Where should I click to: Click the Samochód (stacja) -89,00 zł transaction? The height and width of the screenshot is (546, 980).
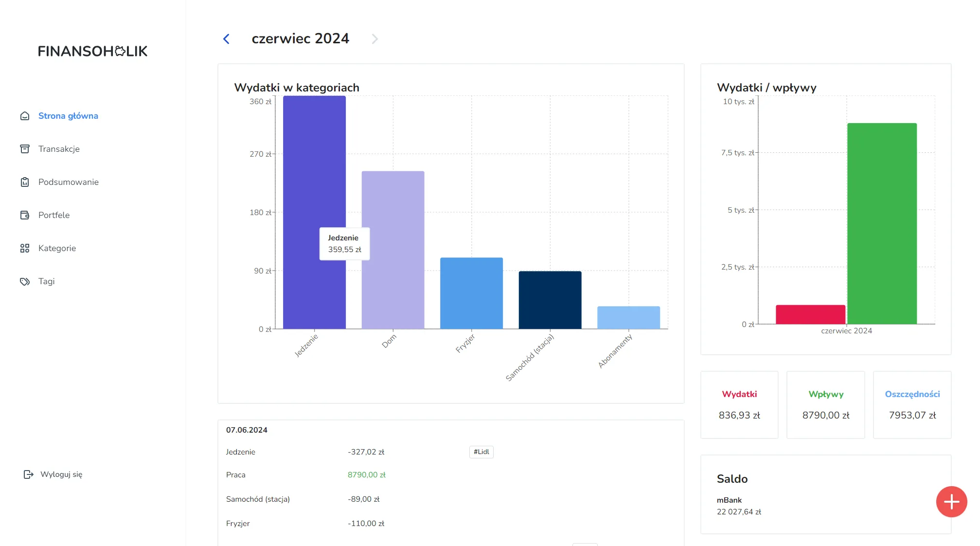451,499
